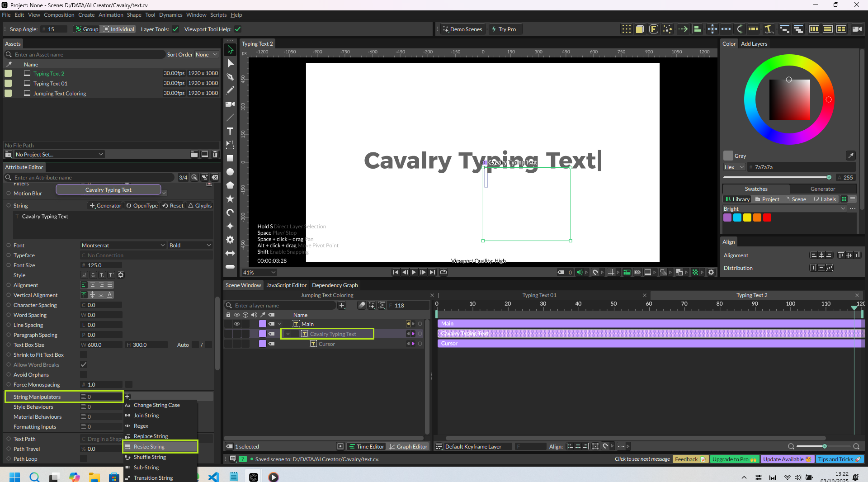Open the Font family dropdown Montserrat
This screenshot has height=482, width=868.
click(x=123, y=246)
